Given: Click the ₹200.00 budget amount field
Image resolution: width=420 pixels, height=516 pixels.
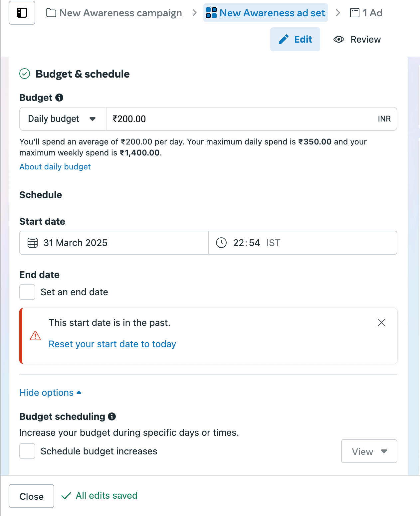Looking at the screenshot, I should 240,119.
